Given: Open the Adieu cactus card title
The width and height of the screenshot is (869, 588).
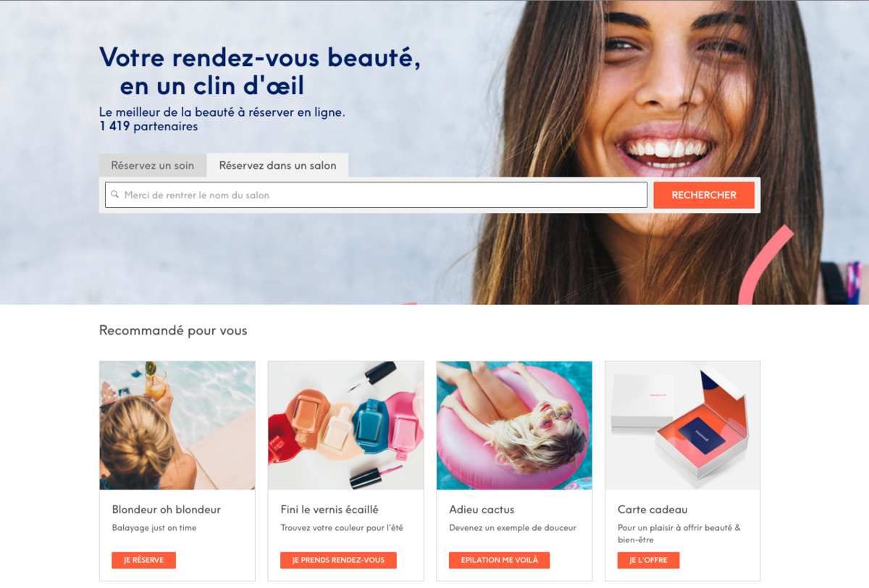Looking at the screenshot, I should [x=482, y=510].
